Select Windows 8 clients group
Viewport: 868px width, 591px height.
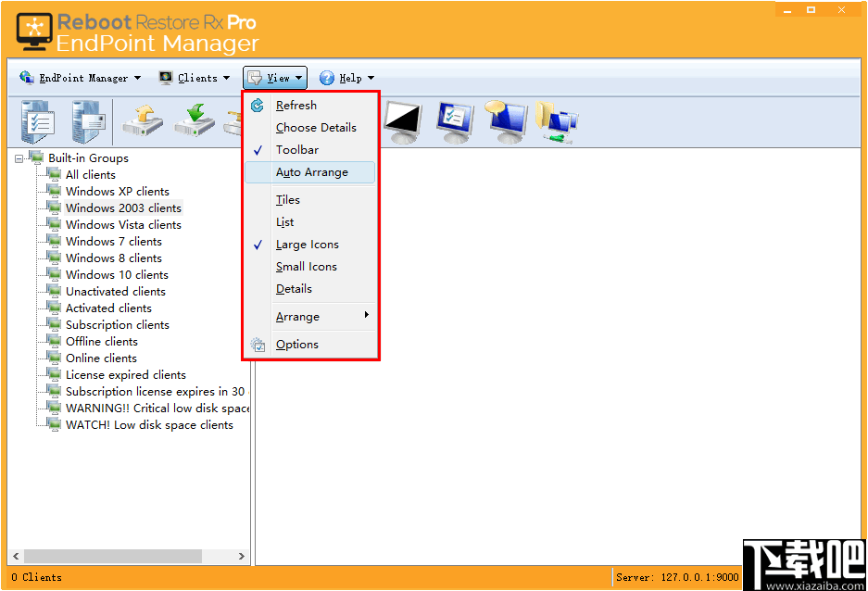(114, 258)
